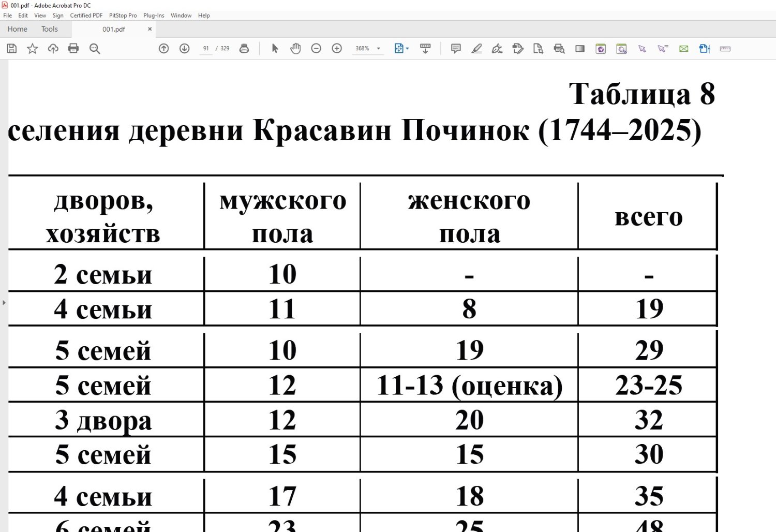Click the 'женского пола' column header
This screenshot has height=532, width=776.
click(469, 217)
